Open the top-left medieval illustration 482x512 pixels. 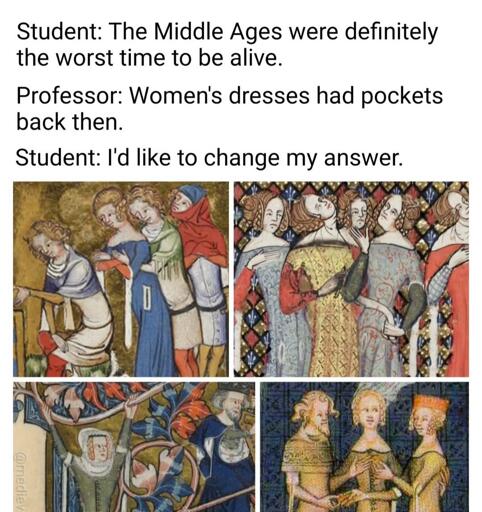coord(121,279)
